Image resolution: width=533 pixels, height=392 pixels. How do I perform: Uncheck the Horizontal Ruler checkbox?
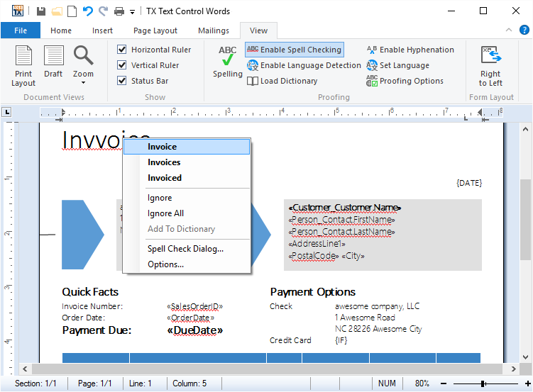(x=122, y=50)
